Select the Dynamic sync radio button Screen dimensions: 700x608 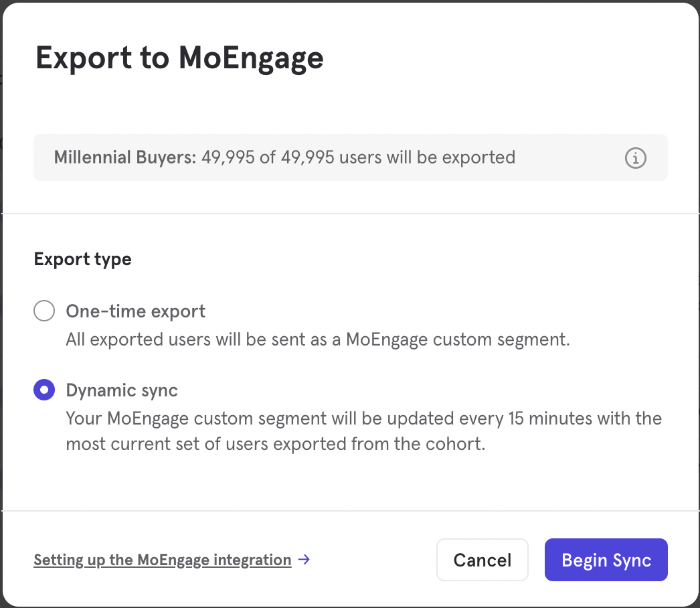[x=44, y=390]
